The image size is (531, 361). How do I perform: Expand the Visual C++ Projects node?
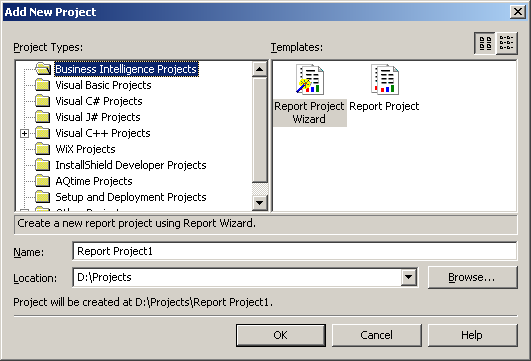[x=24, y=133]
